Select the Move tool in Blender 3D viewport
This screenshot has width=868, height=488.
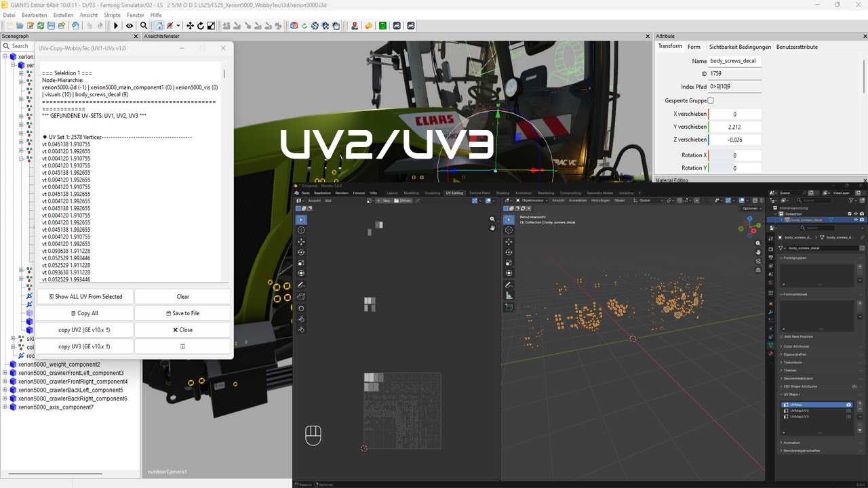(x=509, y=241)
